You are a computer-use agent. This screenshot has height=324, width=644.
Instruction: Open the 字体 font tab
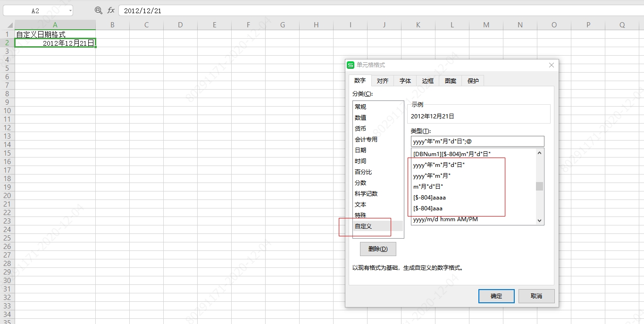tap(405, 80)
